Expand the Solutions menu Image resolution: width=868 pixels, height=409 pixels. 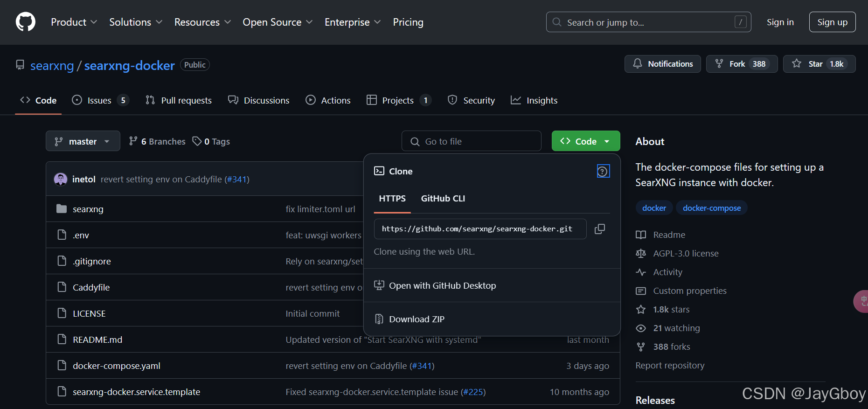click(x=136, y=22)
